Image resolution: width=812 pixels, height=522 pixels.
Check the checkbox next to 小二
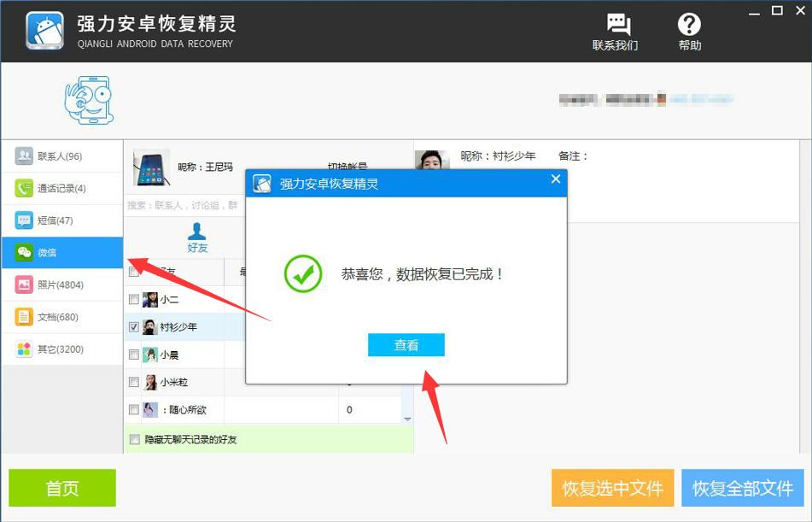click(133, 299)
